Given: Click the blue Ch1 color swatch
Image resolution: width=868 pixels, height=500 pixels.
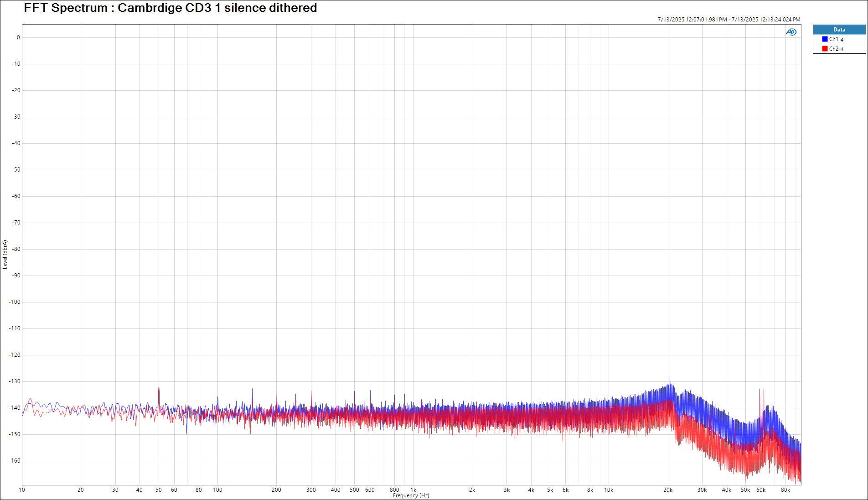Looking at the screenshot, I should pyautogui.click(x=825, y=39).
